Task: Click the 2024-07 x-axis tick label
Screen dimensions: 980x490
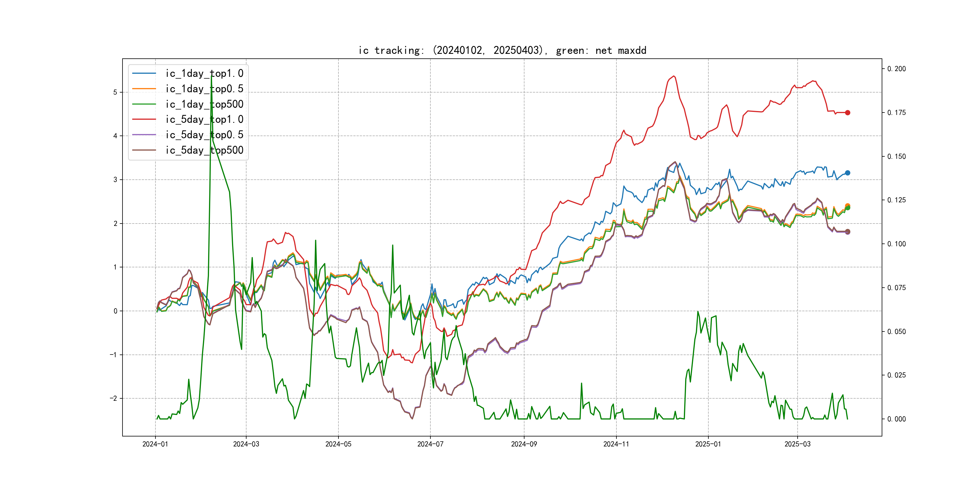Action: click(x=430, y=444)
